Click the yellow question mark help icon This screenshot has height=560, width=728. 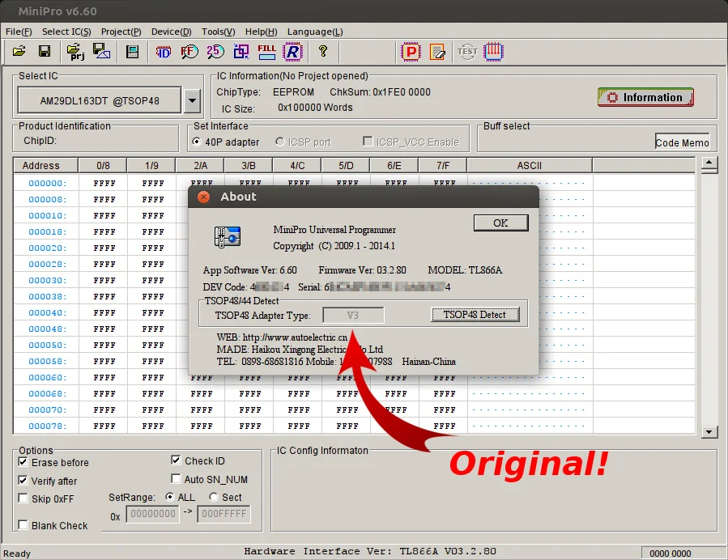click(x=323, y=51)
